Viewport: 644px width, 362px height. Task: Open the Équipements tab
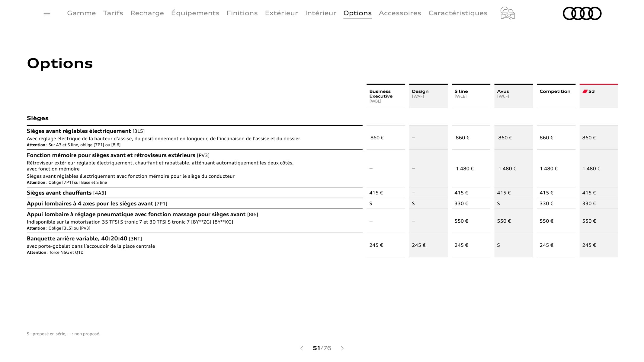(x=195, y=13)
